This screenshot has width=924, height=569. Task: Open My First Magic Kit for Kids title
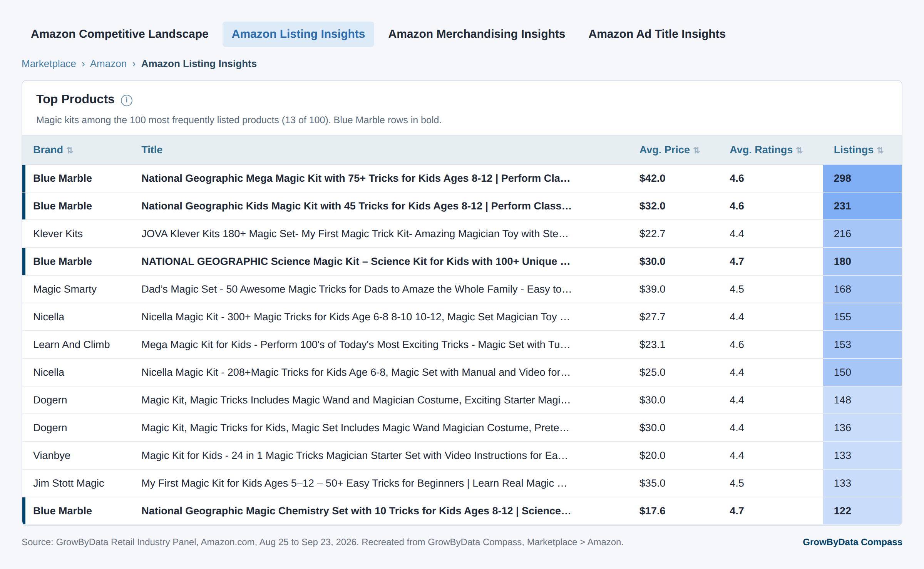tap(354, 483)
